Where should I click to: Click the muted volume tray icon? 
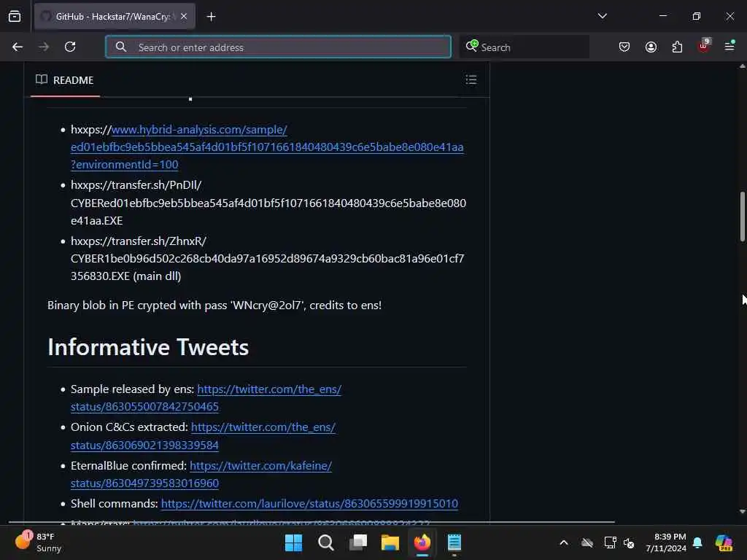629,542
